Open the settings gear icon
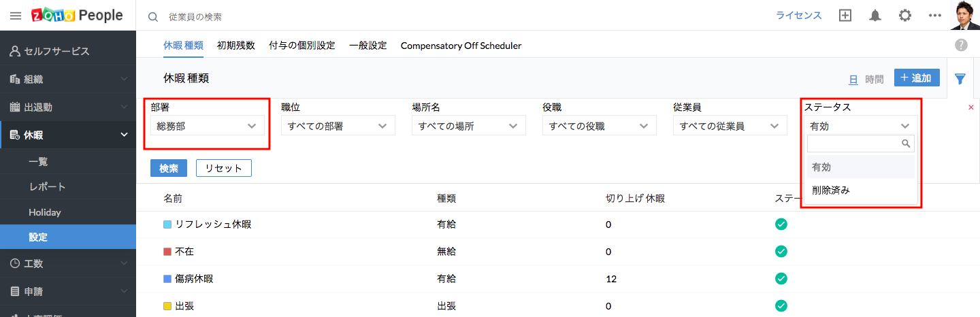Image resolution: width=980 pixels, height=317 pixels. 904,16
